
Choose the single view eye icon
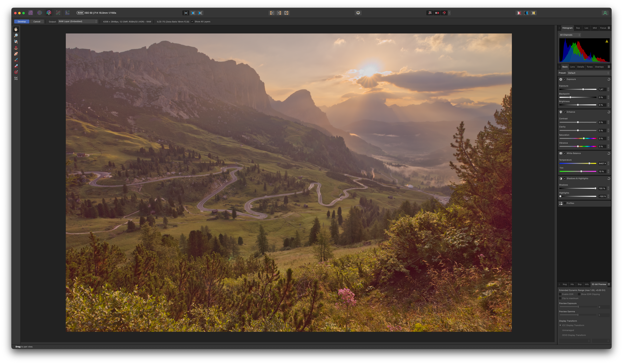[186, 13]
